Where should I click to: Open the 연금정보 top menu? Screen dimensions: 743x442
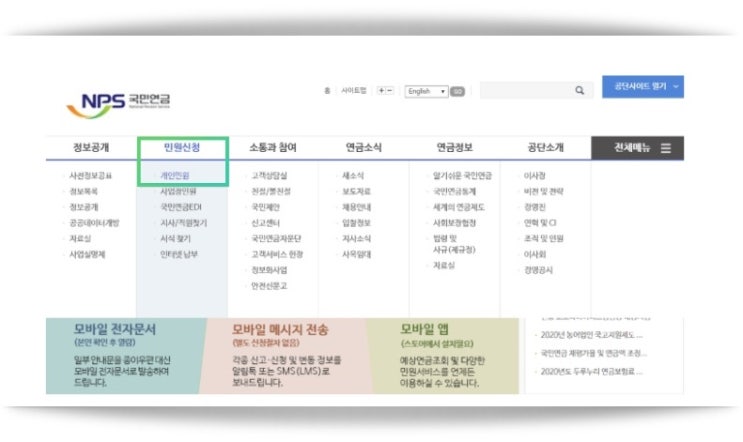454,147
